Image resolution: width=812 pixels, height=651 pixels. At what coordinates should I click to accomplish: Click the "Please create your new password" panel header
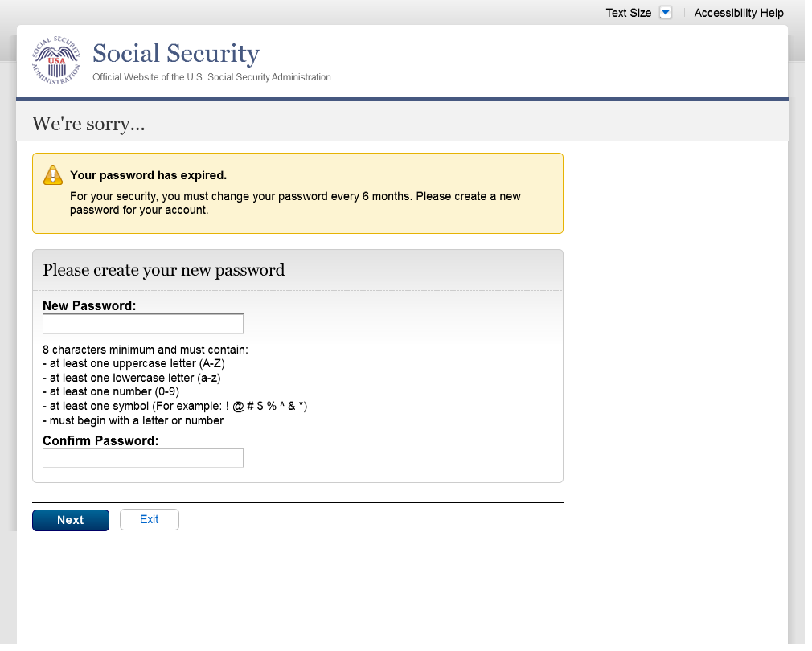pos(164,270)
